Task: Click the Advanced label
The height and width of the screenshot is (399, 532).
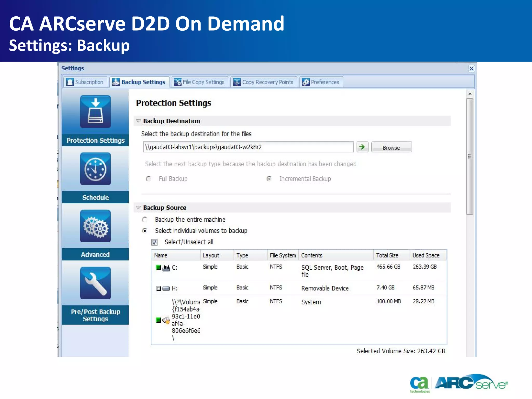Action: (95, 255)
